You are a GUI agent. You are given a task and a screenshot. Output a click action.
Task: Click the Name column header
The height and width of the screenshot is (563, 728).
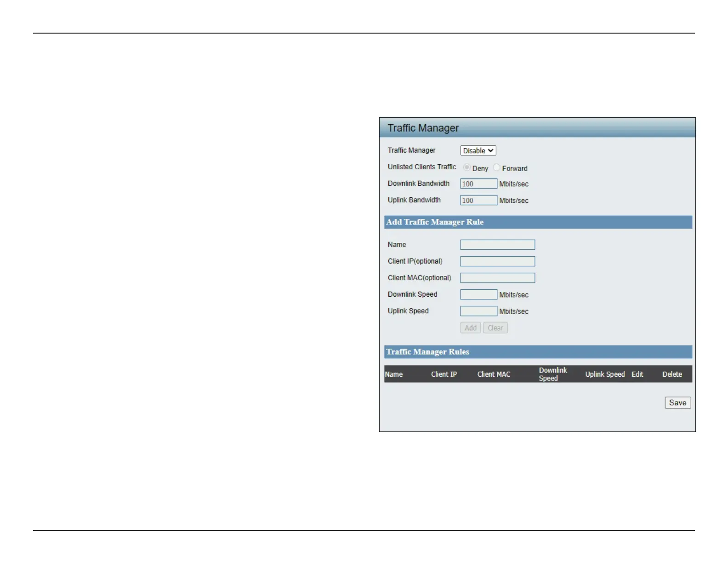(394, 374)
